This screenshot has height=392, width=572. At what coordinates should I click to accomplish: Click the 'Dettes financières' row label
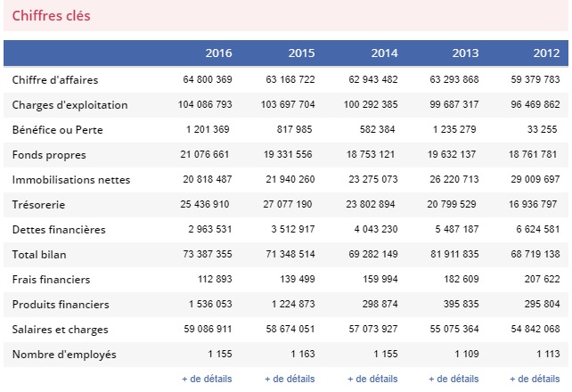coord(59,230)
